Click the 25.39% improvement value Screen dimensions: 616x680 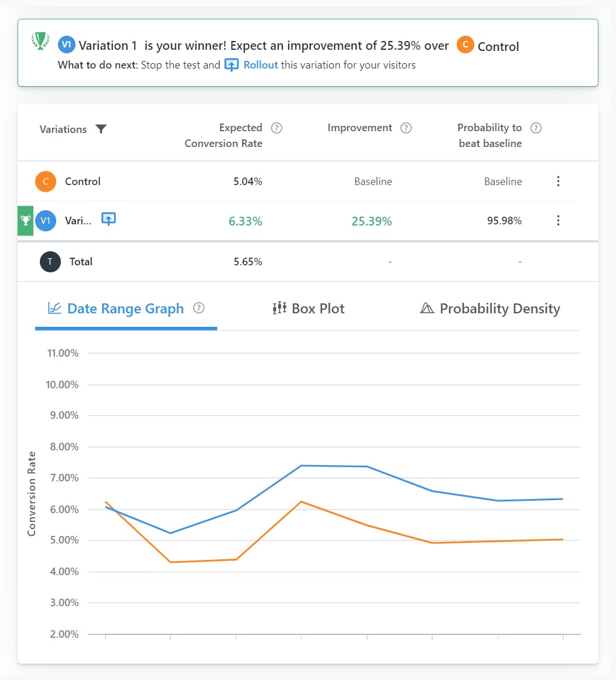point(371,221)
